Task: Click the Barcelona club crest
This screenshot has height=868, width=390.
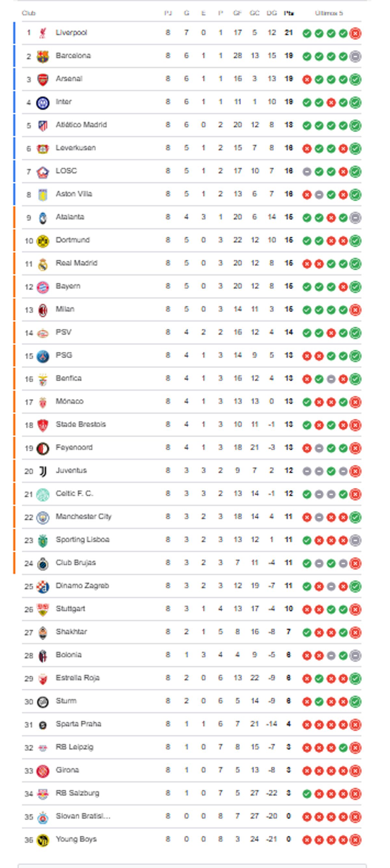Action: pyautogui.click(x=43, y=56)
